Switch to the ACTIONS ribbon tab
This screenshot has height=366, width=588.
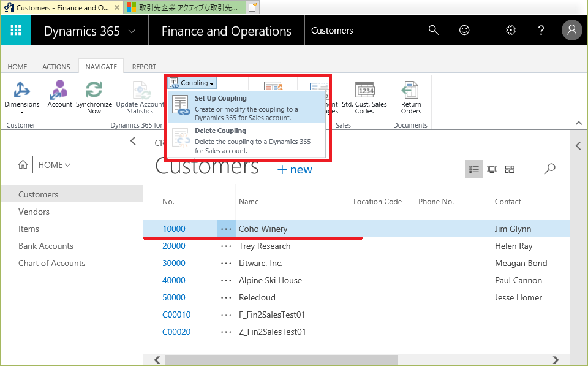pyautogui.click(x=56, y=67)
